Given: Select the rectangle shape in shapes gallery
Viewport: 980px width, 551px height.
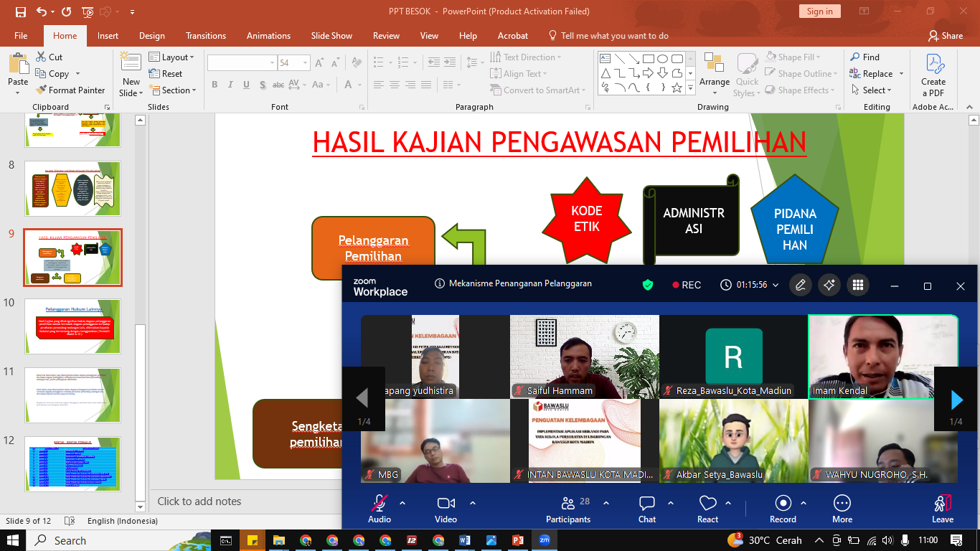Looking at the screenshot, I should [x=648, y=59].
